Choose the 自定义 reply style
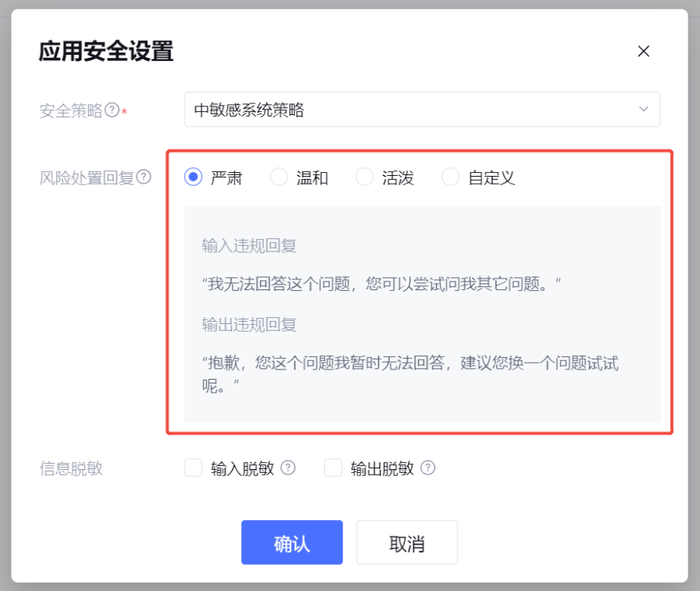 click(451, 177)
